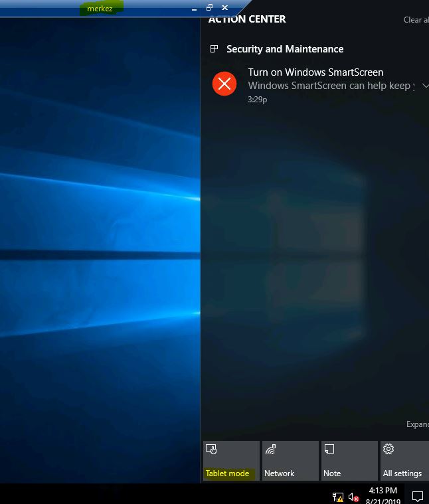Image resolution: width=429 pixels, height=504 pixels.
Task: Open All settings from Action Center
Action: (405, 461)
